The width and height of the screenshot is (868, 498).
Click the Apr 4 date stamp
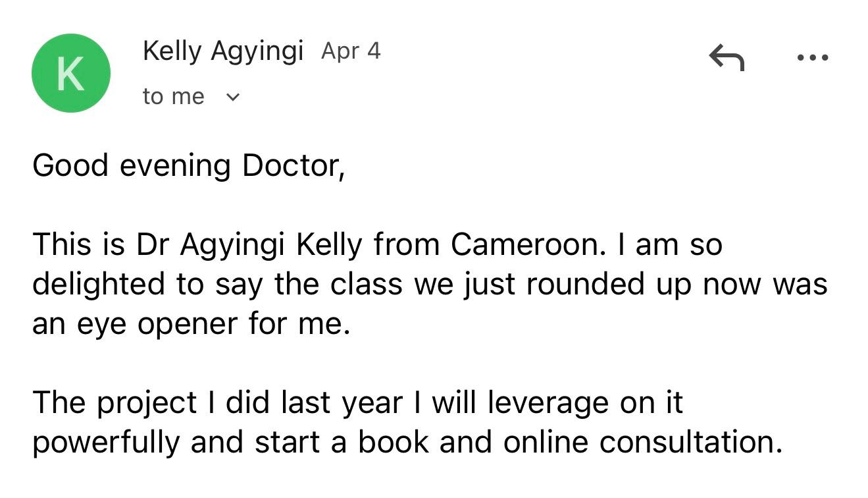(351, 51)
